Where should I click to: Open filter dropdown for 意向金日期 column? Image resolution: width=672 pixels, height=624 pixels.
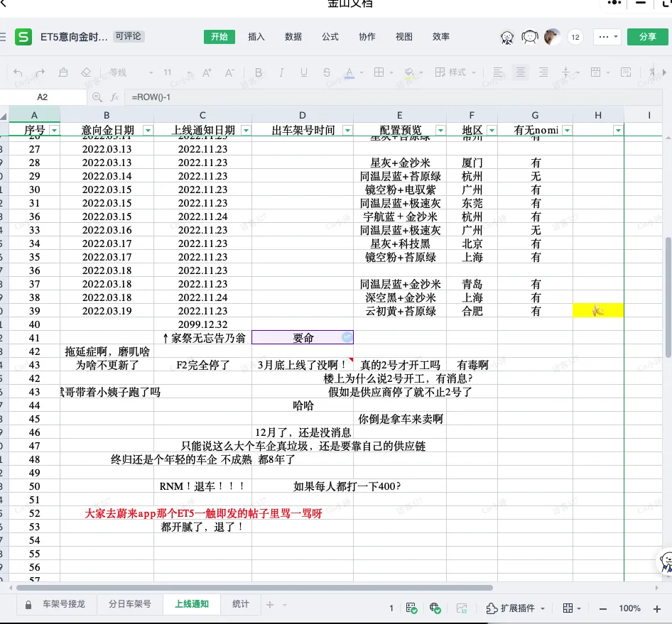(148, 130)
